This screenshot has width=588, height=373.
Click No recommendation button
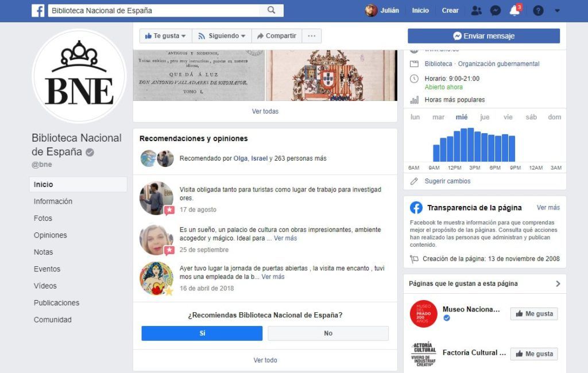(x=328, y=333)
